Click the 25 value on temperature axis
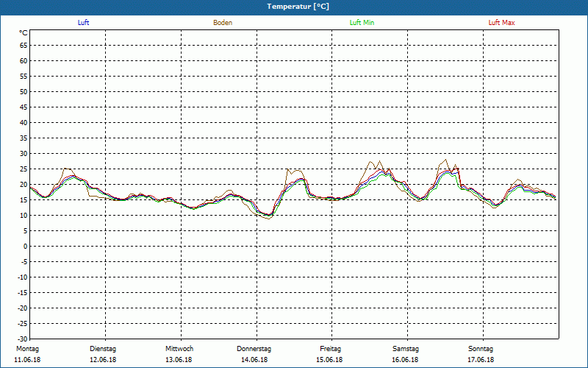 point(24,169)
